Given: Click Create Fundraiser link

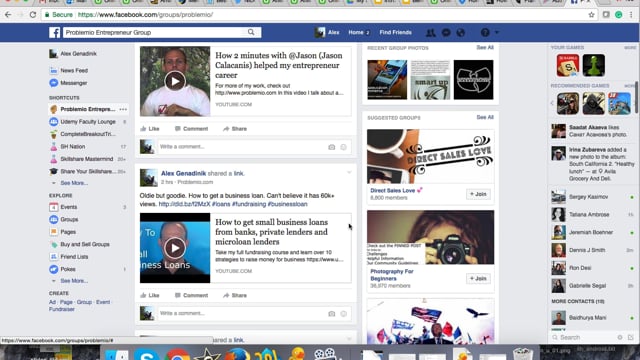Looking at the screenshot, I should pos(62,309).
